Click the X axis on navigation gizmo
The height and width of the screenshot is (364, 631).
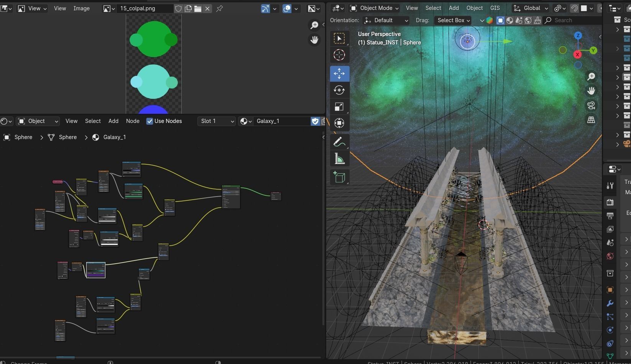(577, 54)
